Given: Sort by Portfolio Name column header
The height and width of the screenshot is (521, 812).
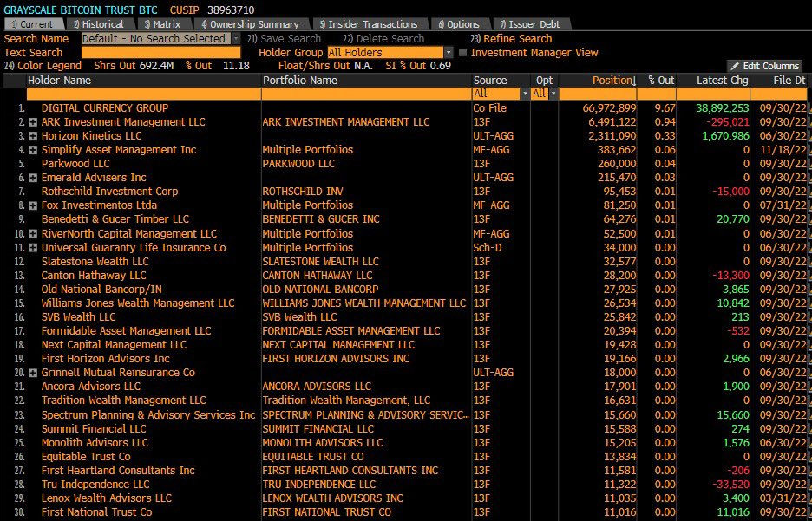Looking at the screenshot, I should pos(367,81).
